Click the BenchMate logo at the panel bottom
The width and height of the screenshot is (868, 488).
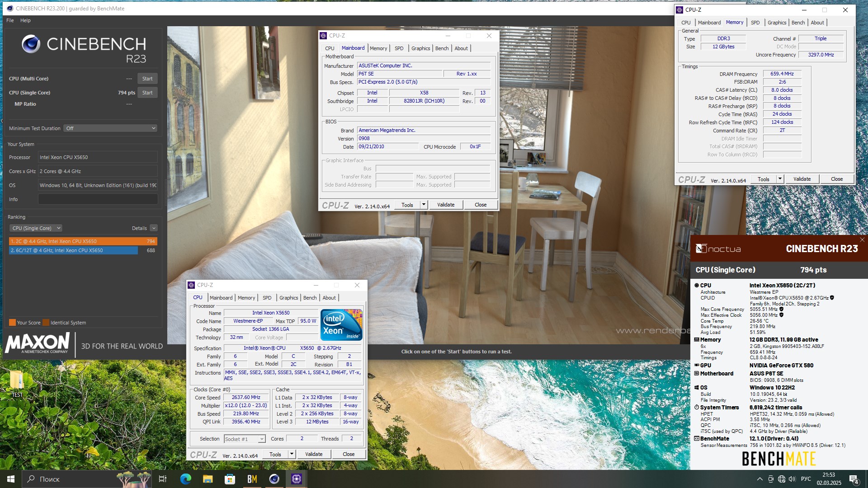(779, 459)
